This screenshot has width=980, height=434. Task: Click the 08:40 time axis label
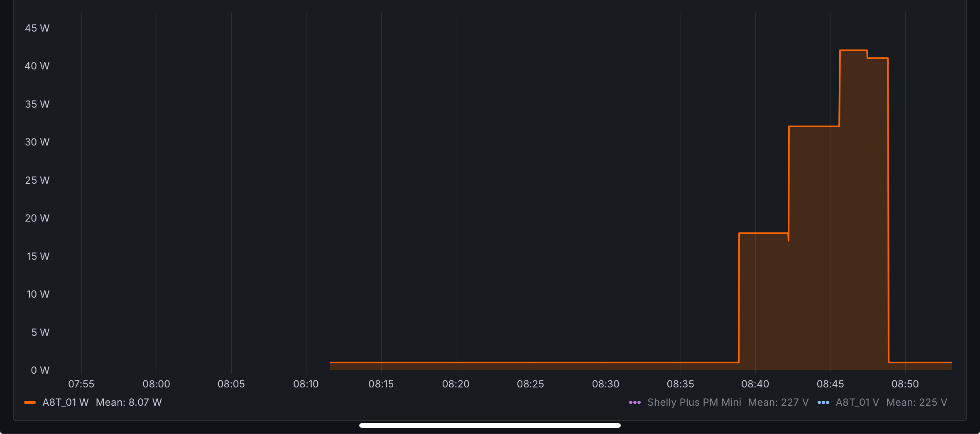coord(755,384)
